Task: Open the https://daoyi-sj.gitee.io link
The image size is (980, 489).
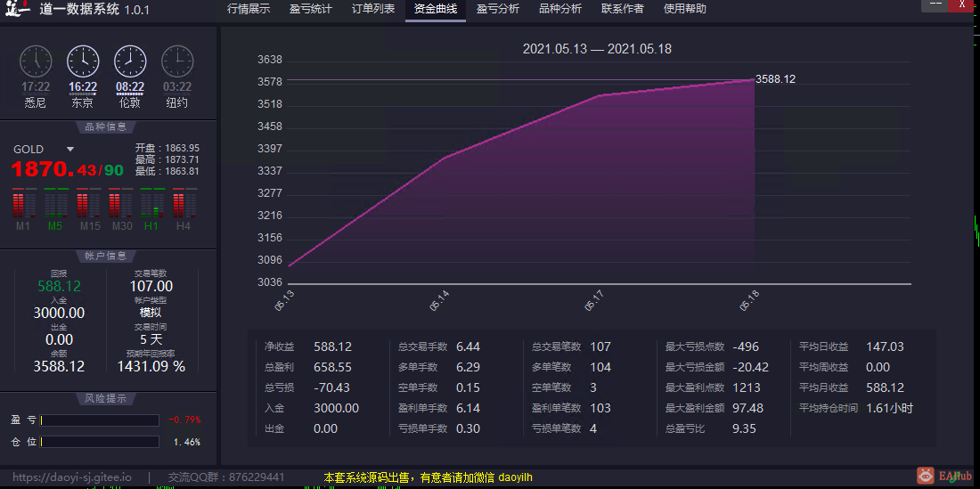Action: tap(72, 477)
